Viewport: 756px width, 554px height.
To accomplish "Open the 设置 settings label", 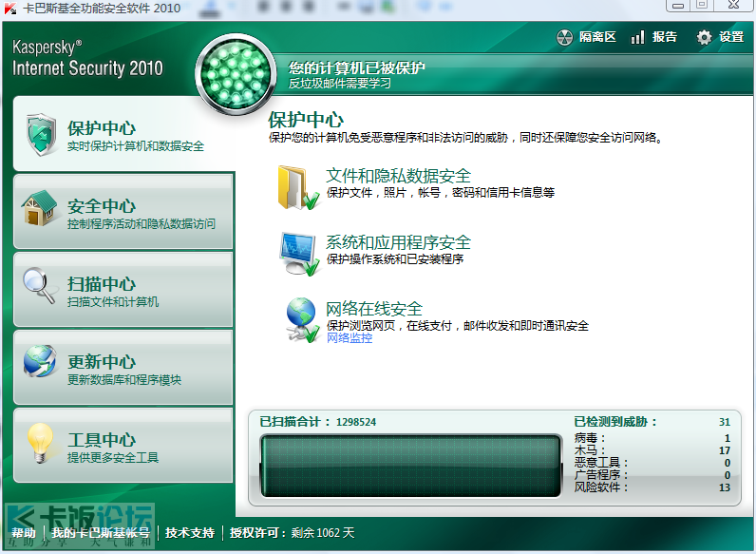I will tap(731, 37).
